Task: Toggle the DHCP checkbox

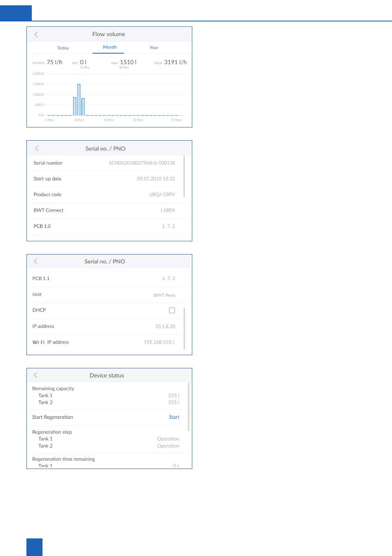Action: 172,310
